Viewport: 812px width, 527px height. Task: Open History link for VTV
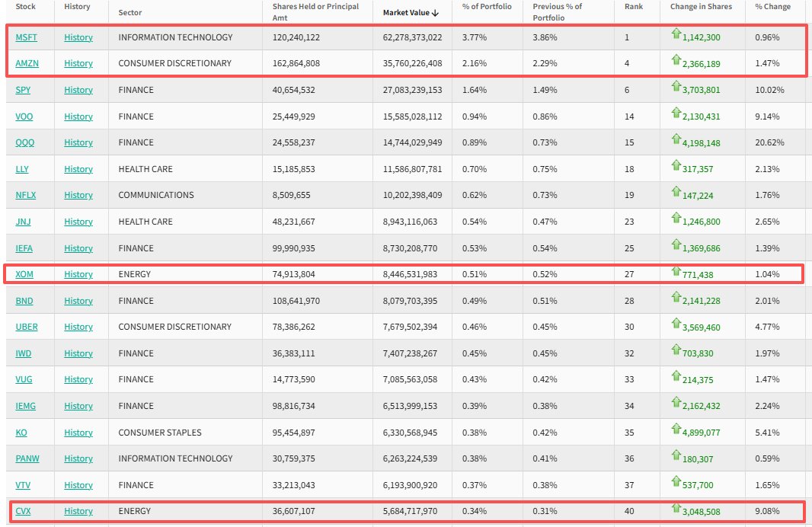pos(78,485)
